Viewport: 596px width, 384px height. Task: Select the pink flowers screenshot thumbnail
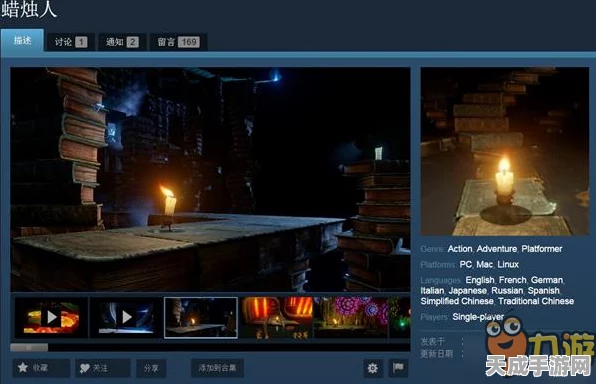(351, 317)
